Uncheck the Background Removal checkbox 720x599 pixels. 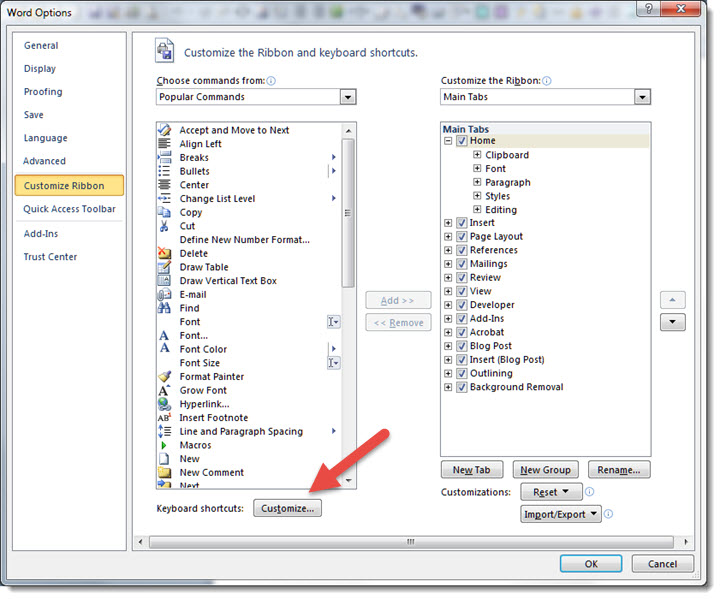click(x=461, y=387)
